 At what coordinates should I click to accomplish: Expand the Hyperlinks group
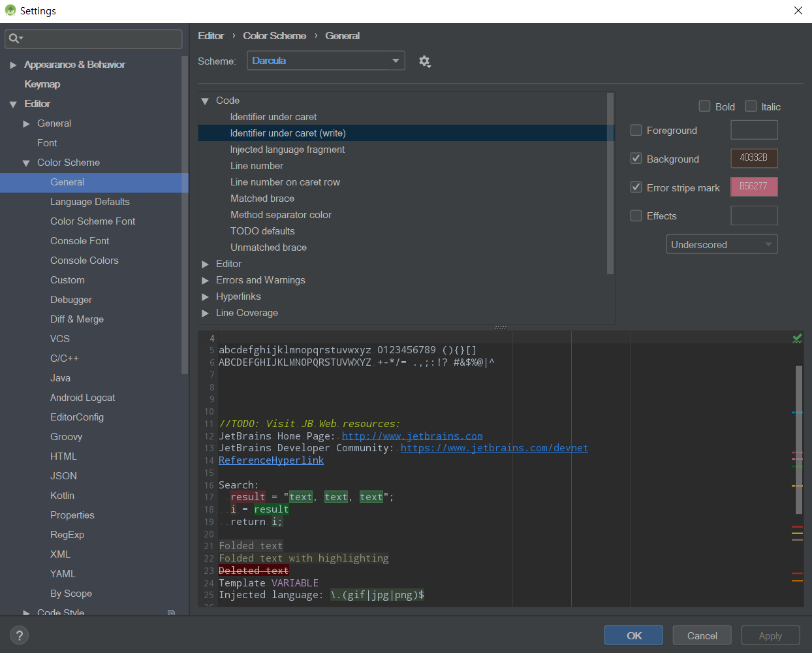[205, 296]
